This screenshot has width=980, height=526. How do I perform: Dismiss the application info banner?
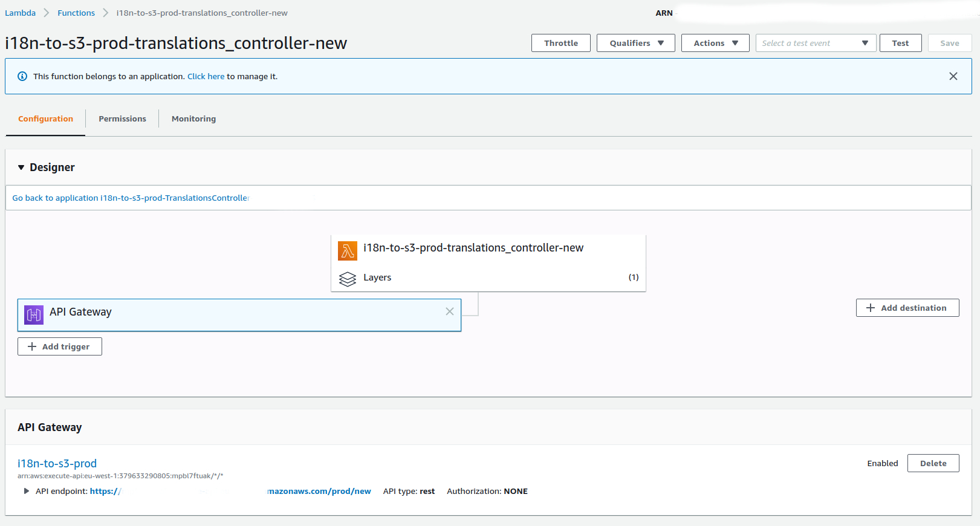[x=953, y=76]
